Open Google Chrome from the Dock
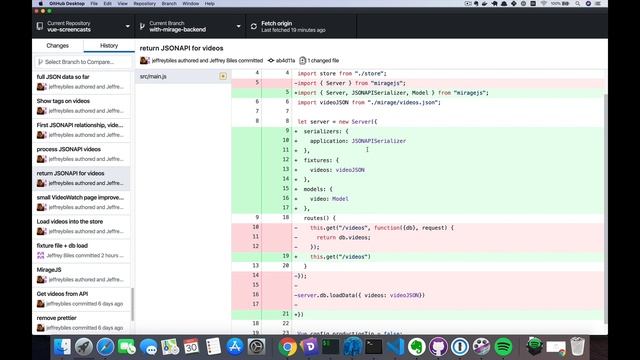The width and height of the screenshot is (640, 360). tap(288, 347)
